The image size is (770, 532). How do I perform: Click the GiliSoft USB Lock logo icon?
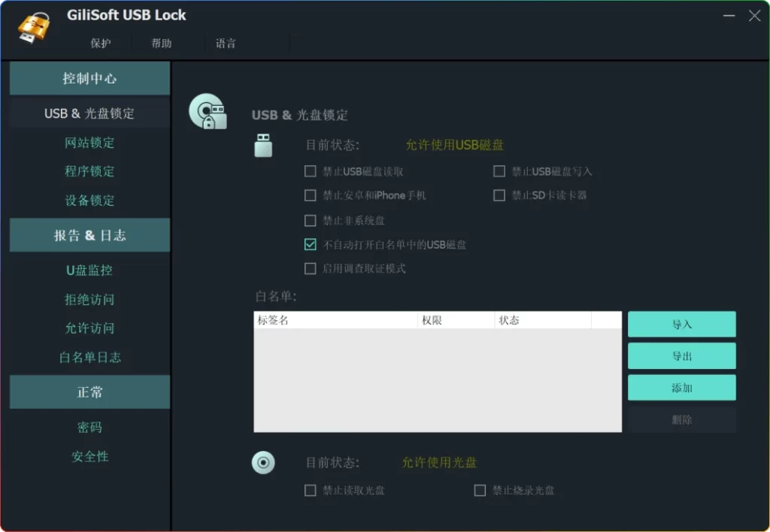click(x=33, y=25)
